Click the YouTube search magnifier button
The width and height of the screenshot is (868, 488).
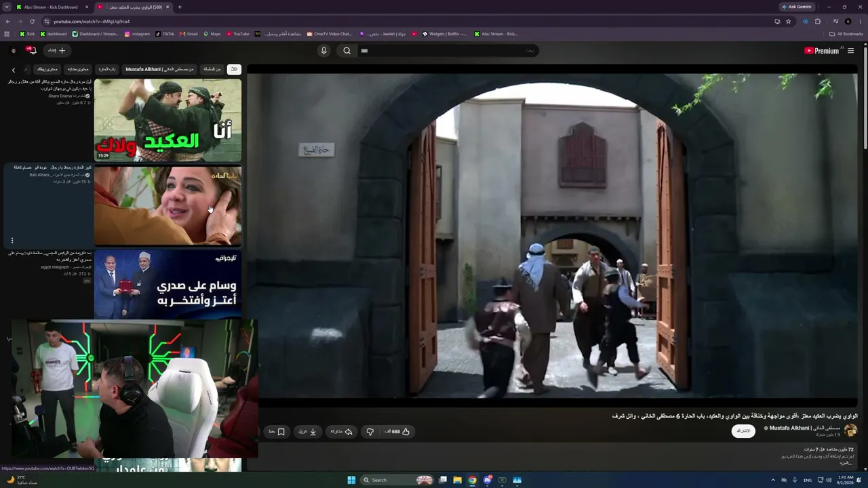347,51
